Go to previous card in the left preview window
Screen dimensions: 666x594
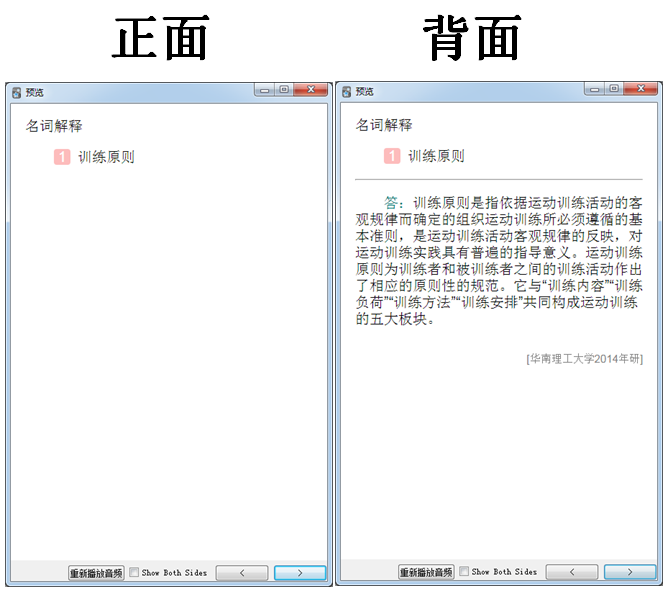pyautogui.click(x=242, y=573)
